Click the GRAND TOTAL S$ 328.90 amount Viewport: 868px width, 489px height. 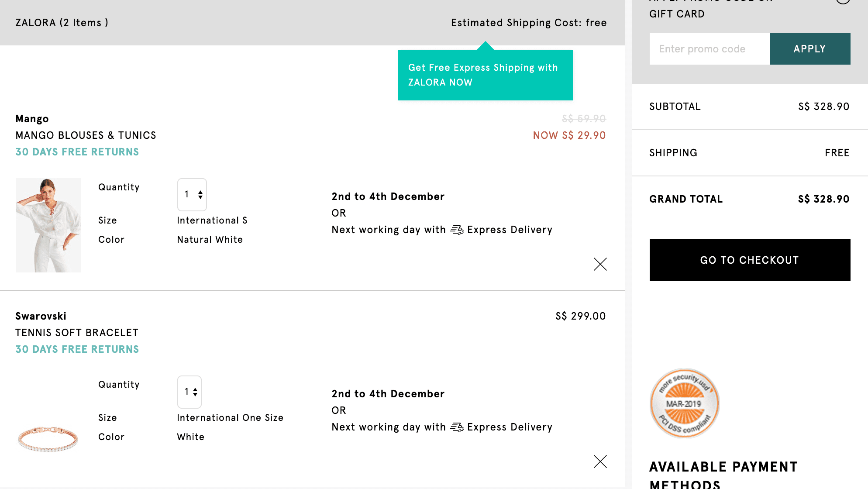point(824,199)
